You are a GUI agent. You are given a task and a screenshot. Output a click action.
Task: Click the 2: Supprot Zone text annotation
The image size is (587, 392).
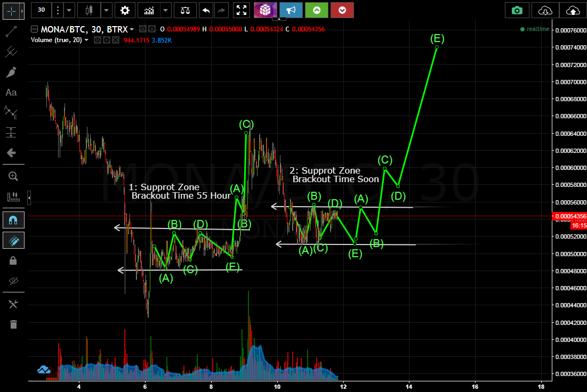(x=334, y=175)
